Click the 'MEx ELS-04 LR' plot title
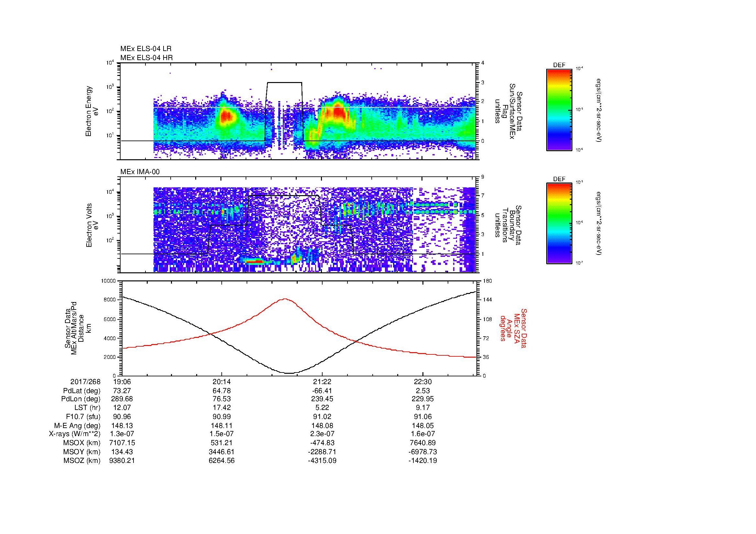This screenshot has width=756, height=534. point(146,49)
